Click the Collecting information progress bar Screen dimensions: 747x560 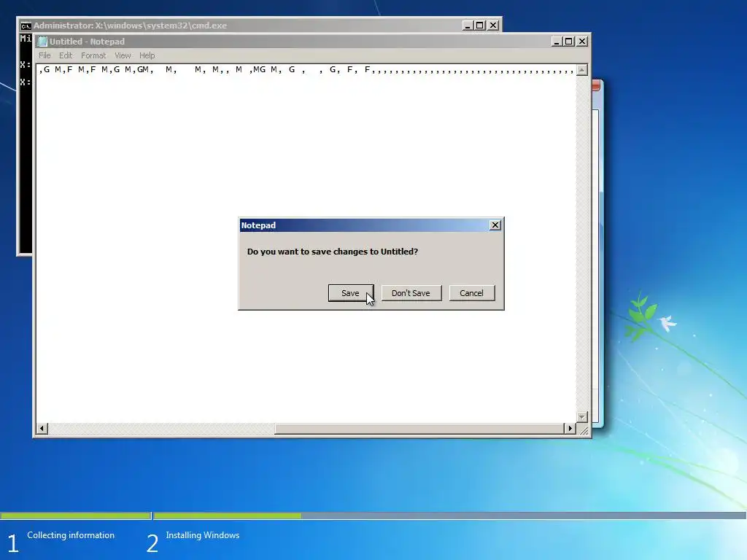pyautogui.click(x=75, y=516)
